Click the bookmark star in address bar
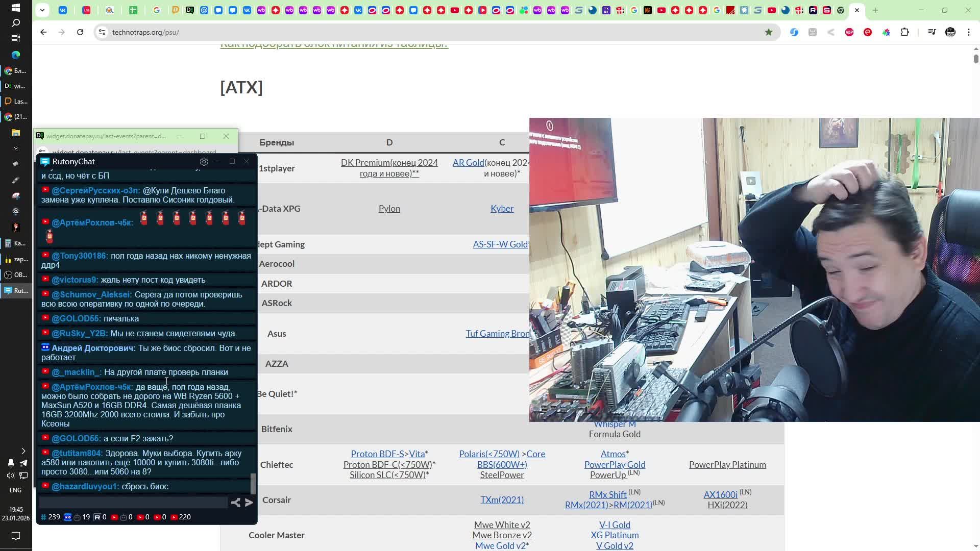 [769, 32]
